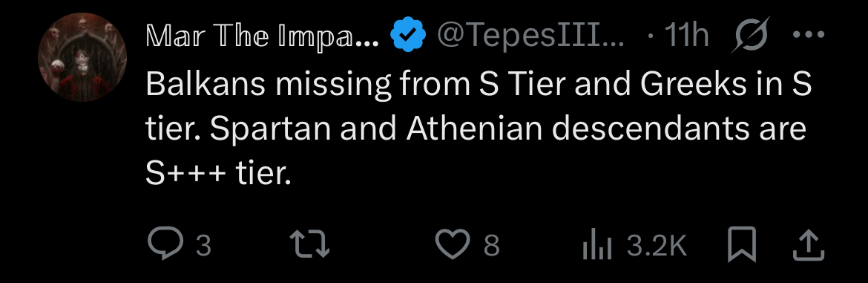
Task: Open the Mar The Impa... display name profile
Action: click(x=263, y=36)
